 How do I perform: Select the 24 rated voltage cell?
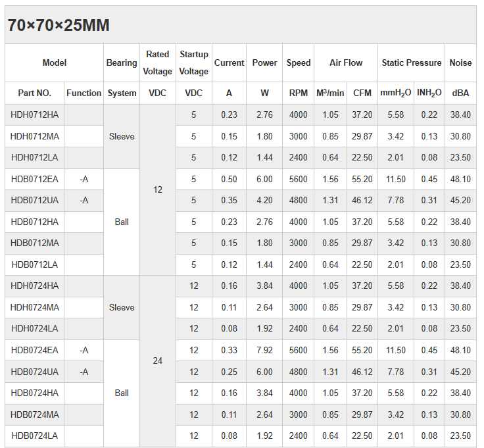point(158,361)
